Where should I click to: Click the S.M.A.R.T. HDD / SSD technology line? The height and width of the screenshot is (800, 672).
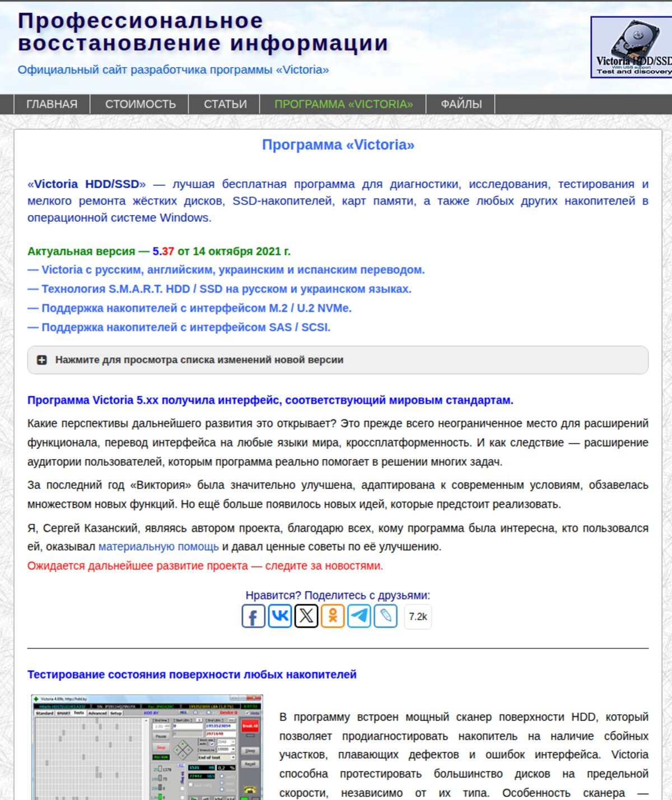[220, 289]
